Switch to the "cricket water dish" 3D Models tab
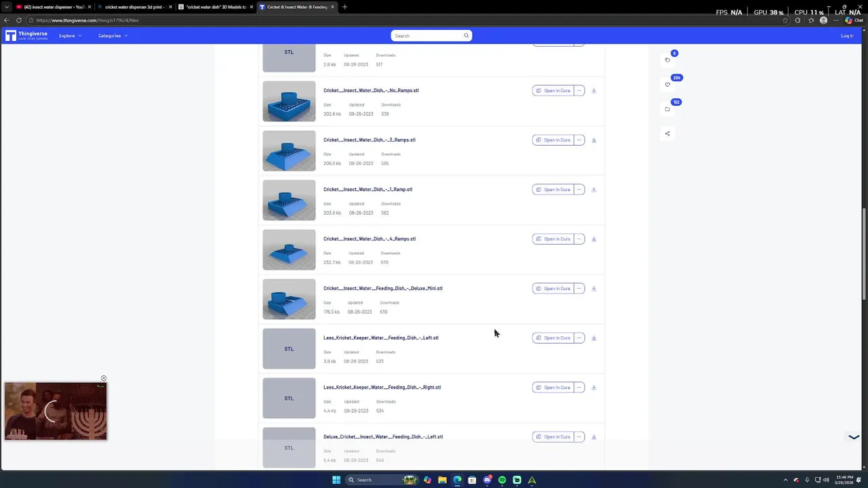This screenshot has height=488, width=868. (215, 7)
